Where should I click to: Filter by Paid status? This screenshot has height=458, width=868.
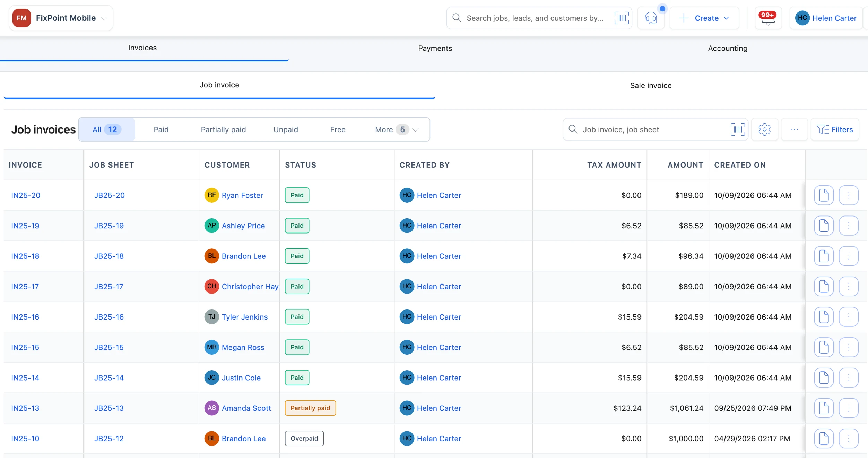161,129
